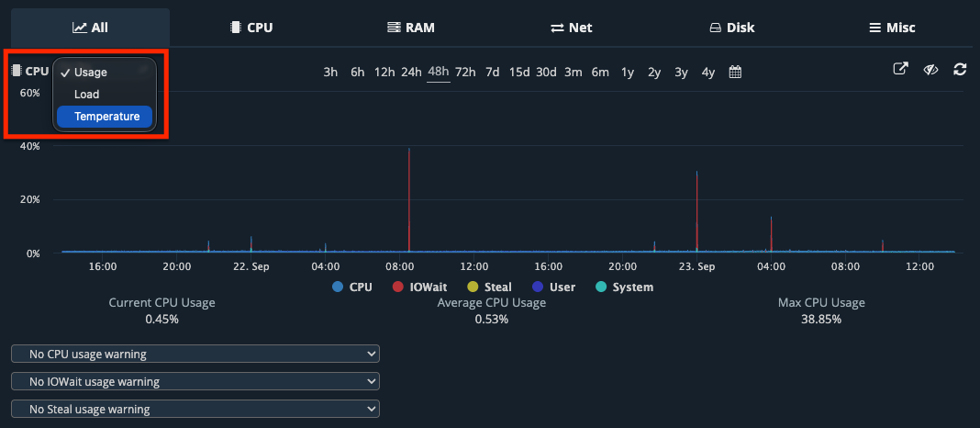Select Temperature from the CPU dropdown
The height and width of the screenshot is (428, 980).
pyautogui.click(x=106, y=117)
